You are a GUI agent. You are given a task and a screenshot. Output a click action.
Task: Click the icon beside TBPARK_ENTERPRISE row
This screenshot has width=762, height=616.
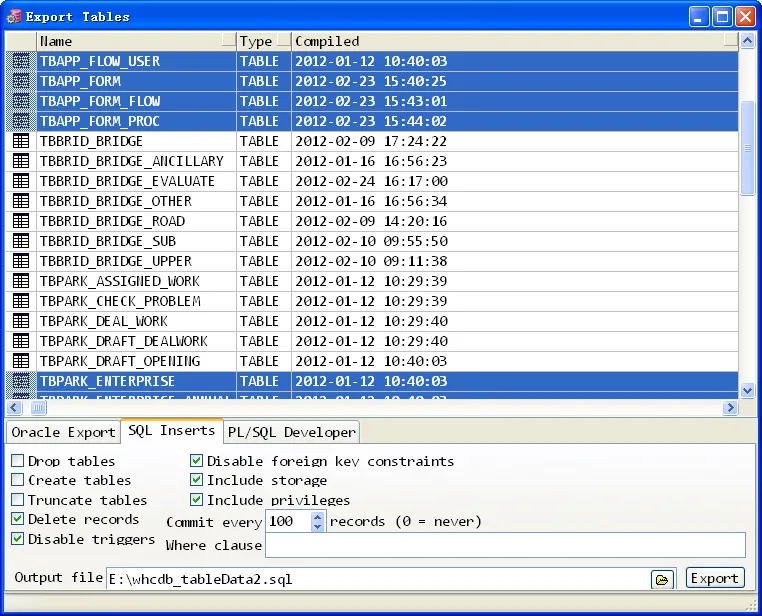(21, 381)
